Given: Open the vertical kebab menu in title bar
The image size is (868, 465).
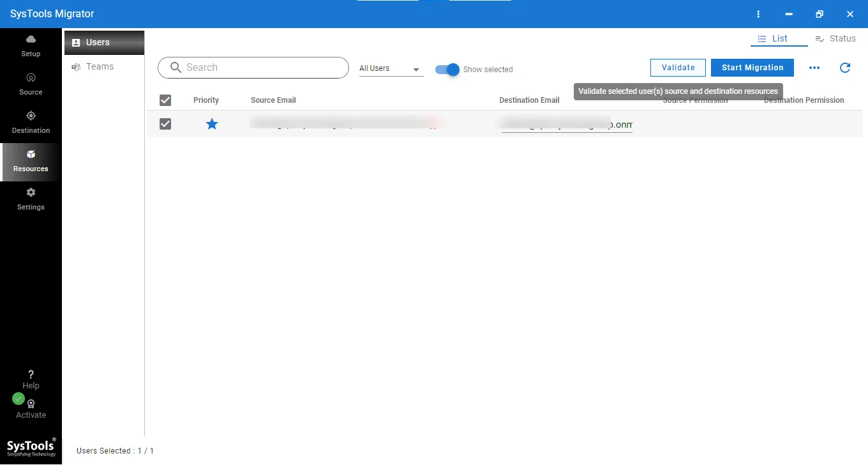Looking at the screenshot, I should pos(758,14).
